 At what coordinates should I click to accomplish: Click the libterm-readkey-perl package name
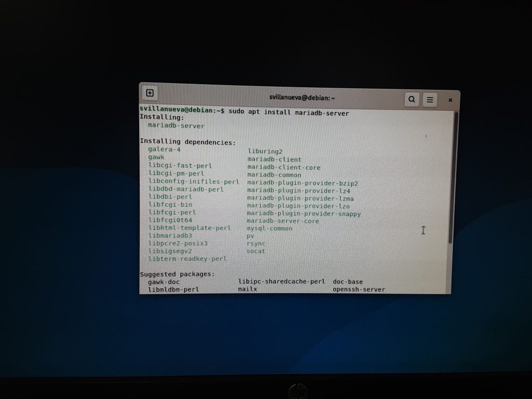(x=187, y=259)
